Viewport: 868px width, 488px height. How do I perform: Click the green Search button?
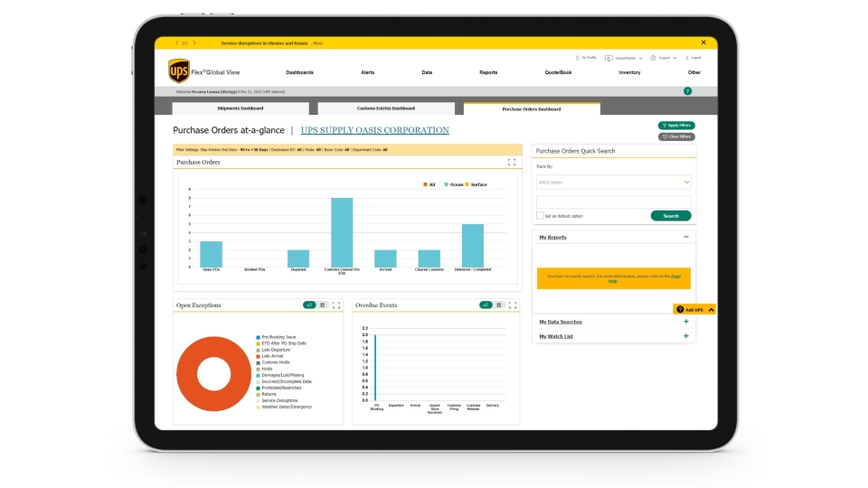(x=671, y=216)
